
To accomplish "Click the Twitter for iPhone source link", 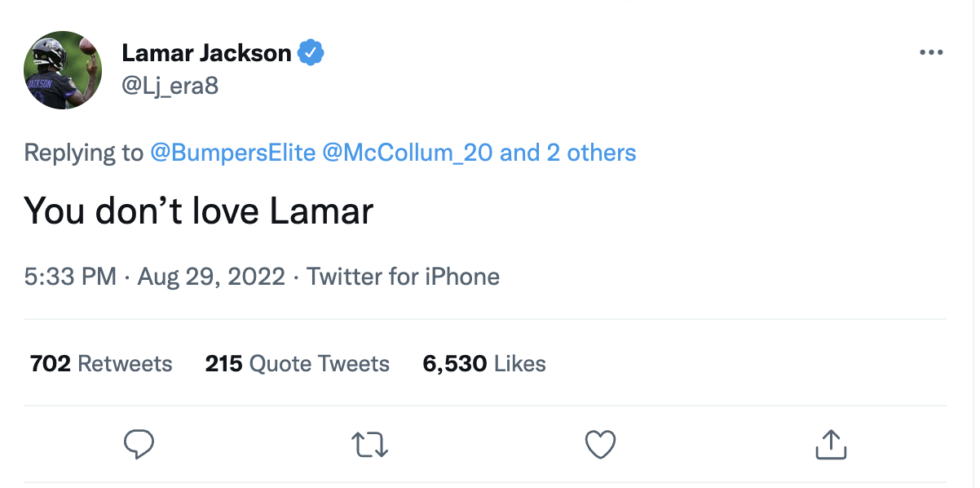I will click(403, 277).
